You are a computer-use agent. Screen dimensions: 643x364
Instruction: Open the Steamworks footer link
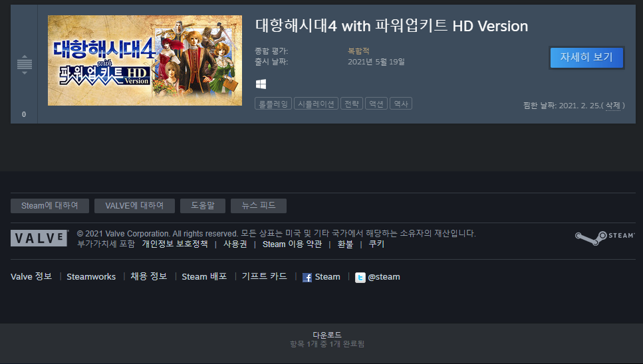coord(91,277)
